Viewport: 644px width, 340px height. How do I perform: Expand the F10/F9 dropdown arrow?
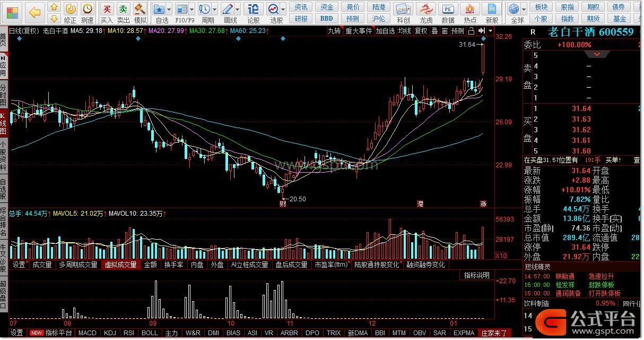(x=192, y=10)
